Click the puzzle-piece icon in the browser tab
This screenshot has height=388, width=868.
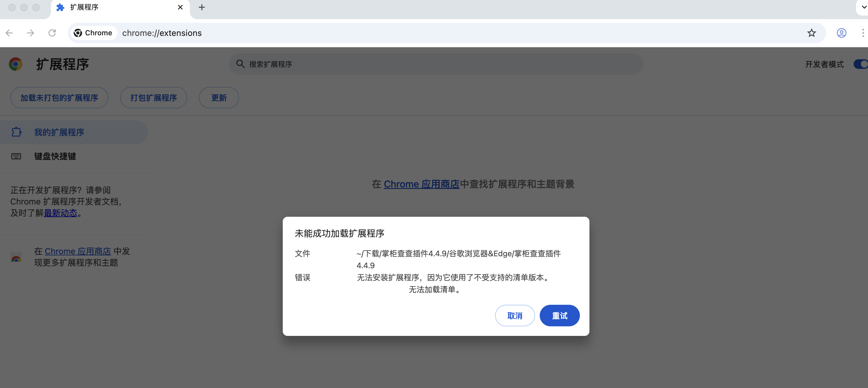pos(60,7)
